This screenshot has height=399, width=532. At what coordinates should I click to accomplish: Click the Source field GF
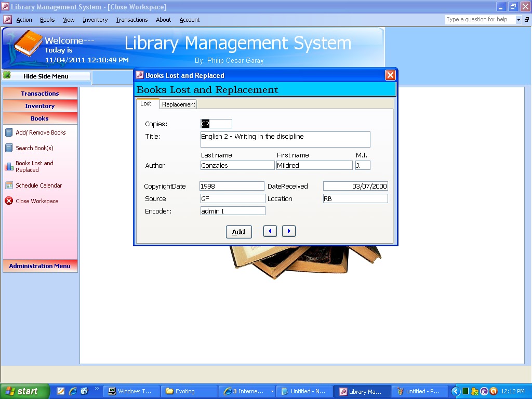[x=233, y=198]
